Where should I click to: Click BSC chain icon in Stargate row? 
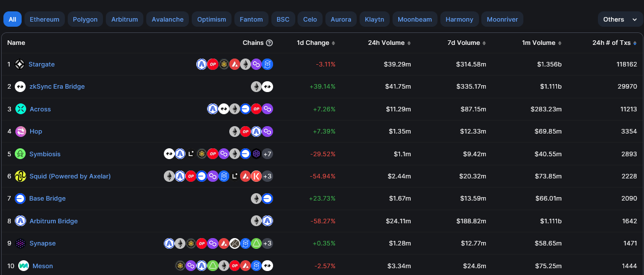(224, 64)
